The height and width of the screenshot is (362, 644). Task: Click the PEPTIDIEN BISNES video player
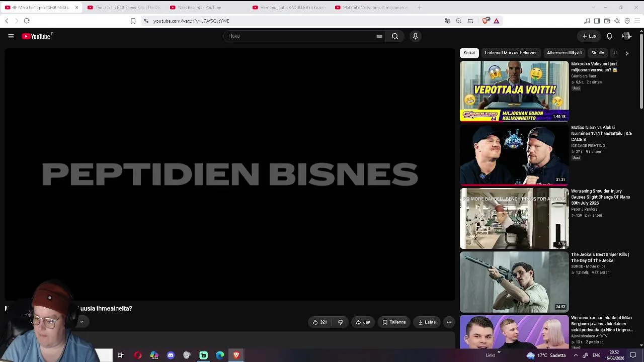click(x=230, y=174)
